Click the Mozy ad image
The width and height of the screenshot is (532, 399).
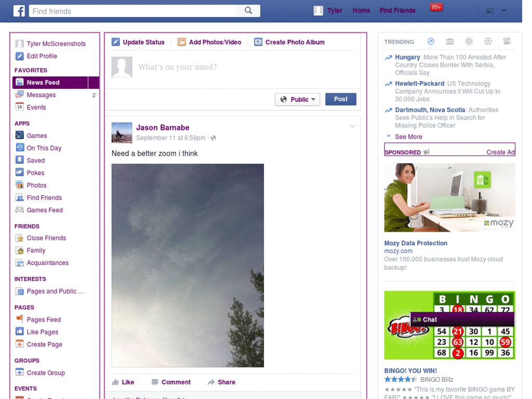449,197
